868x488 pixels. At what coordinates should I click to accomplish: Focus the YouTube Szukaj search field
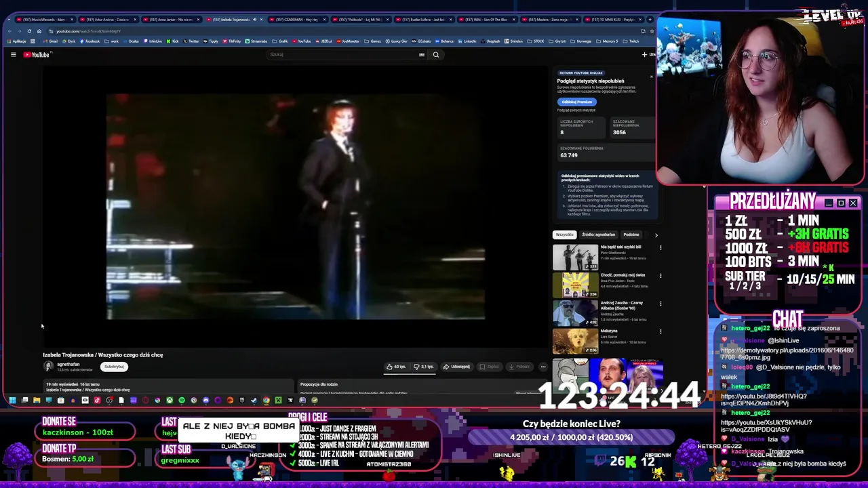pos(342,55)
